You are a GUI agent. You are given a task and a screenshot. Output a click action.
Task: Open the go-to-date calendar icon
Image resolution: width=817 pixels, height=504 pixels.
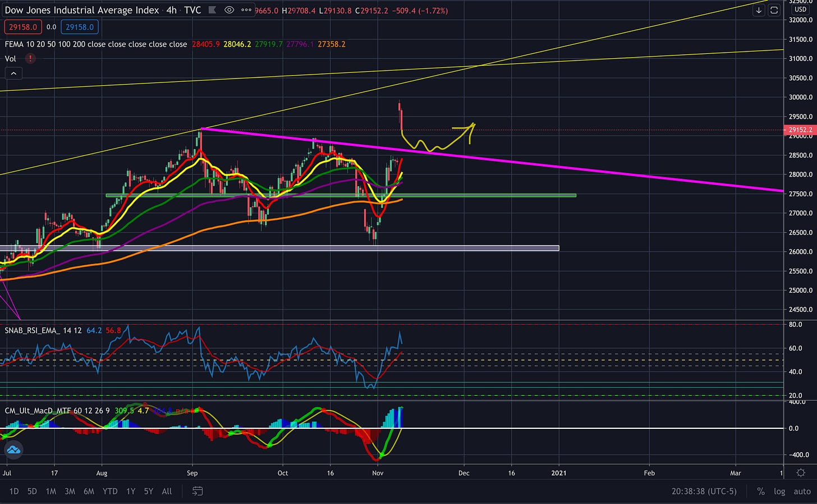197,491
